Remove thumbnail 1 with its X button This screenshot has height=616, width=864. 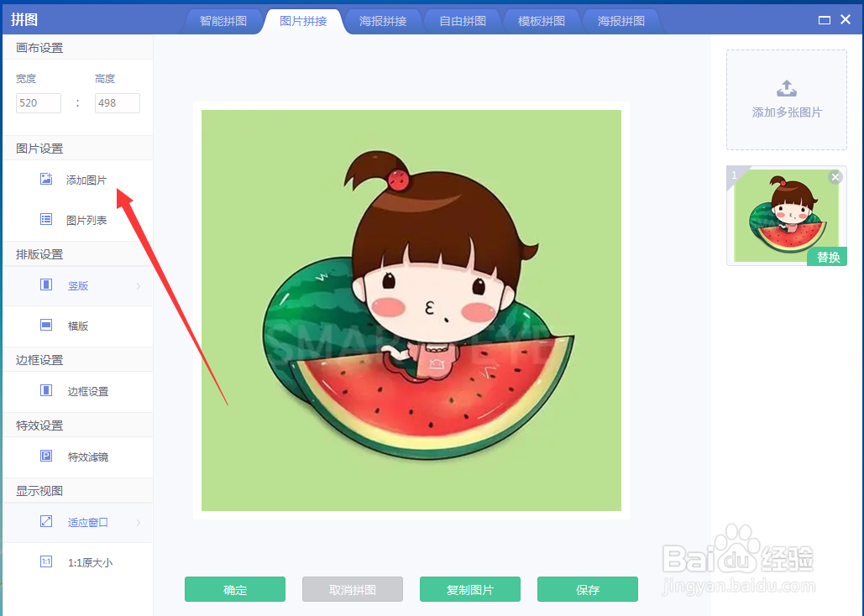click(x=835, y=177)
